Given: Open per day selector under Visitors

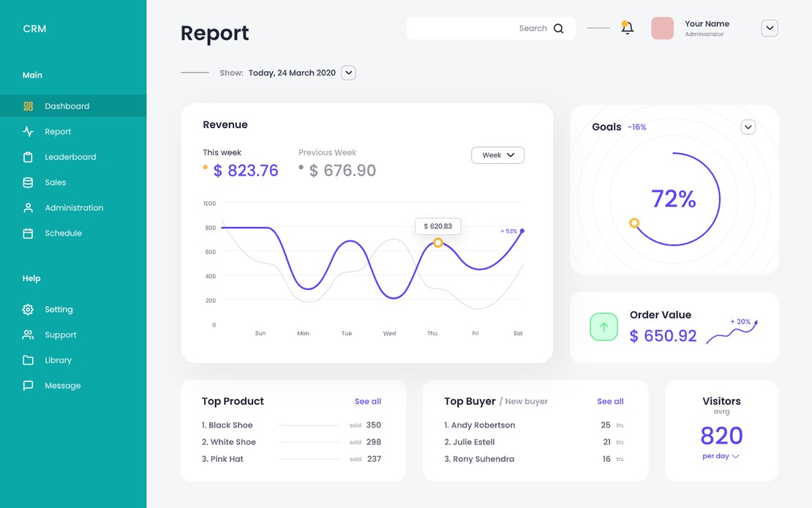Looking at the screenshot, I should coord(720,455).
